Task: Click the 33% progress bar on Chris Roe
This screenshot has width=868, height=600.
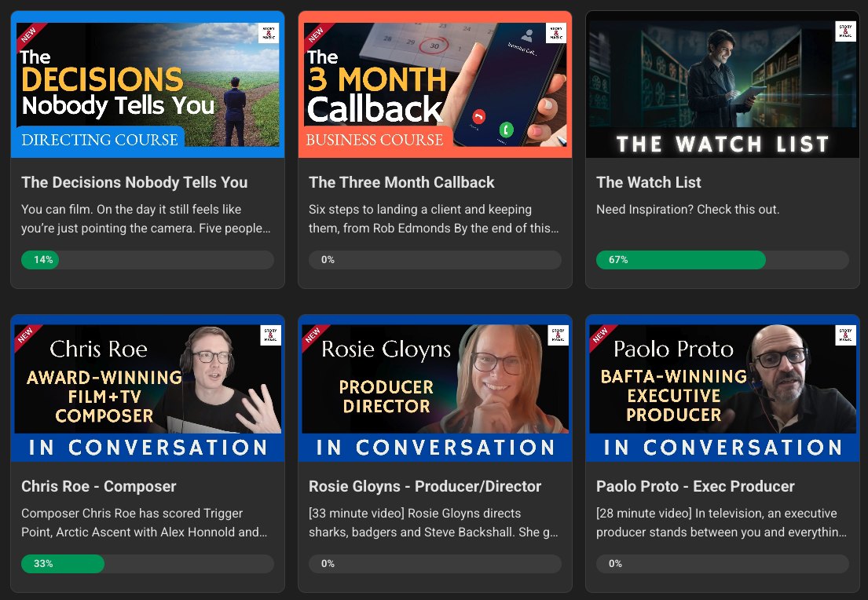Action: [x=147, y=563]
